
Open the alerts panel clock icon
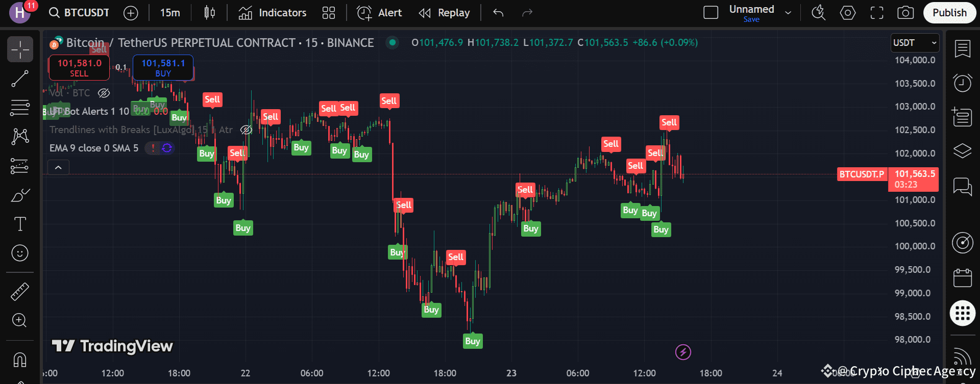coord(963,83)
